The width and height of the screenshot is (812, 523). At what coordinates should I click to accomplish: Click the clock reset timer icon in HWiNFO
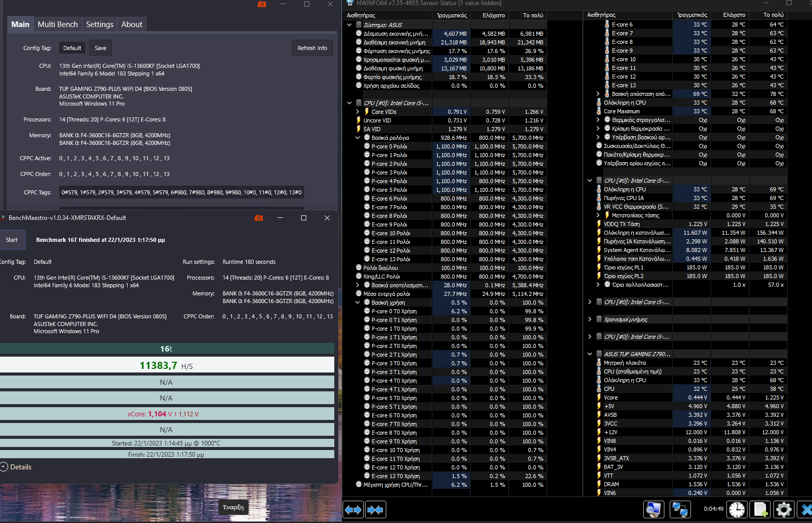737,509
